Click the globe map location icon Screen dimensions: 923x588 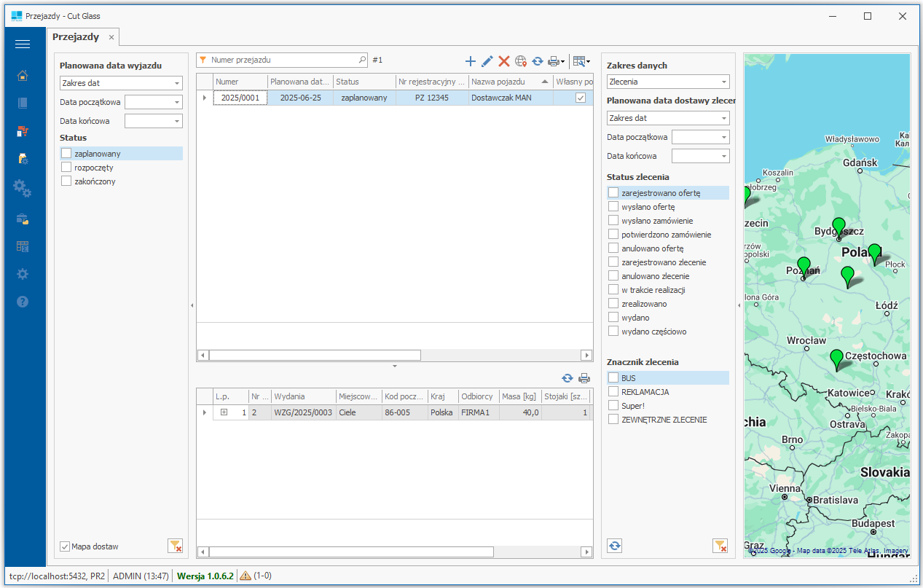[520, 61]
